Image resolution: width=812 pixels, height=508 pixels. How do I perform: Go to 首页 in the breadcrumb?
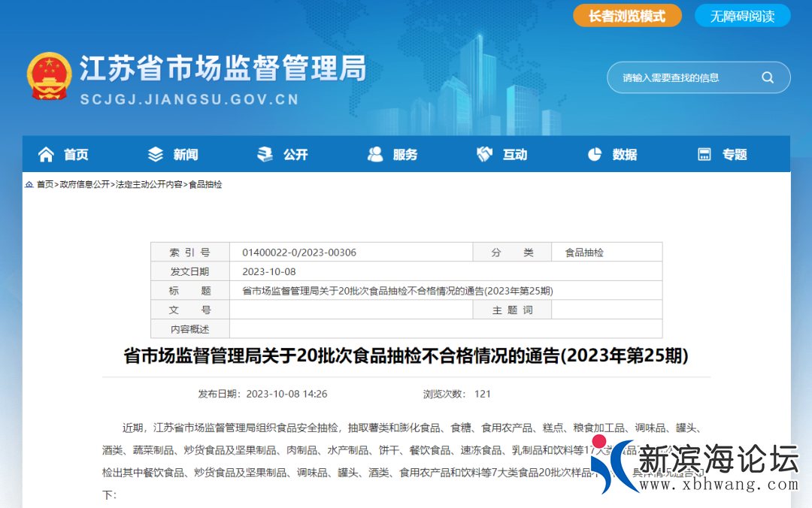[x=45, y=184]
